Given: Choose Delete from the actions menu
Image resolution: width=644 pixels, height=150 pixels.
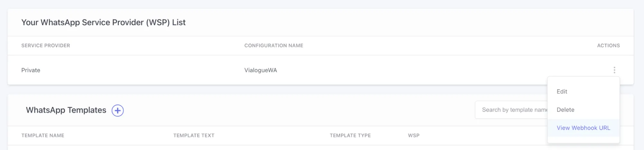Looking at the screenshot, I should pyautogui.click(x=565, y=110).
